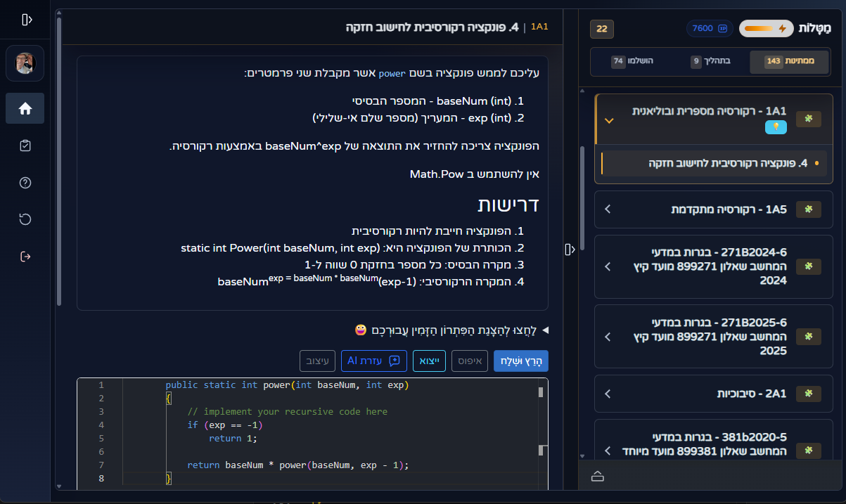Screen dimensions: 846x504
Task: Click the code line return 1;
Action: 233,439
